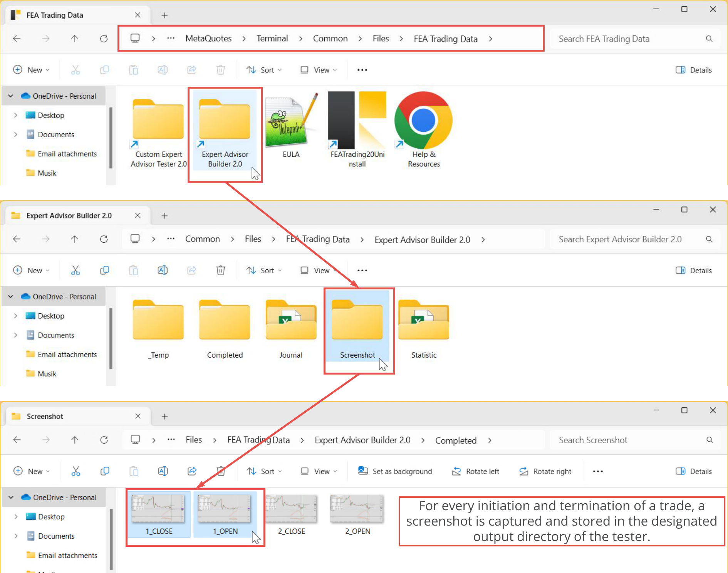Click Set as background button
The image size is (728, 573).
[395, 471]
